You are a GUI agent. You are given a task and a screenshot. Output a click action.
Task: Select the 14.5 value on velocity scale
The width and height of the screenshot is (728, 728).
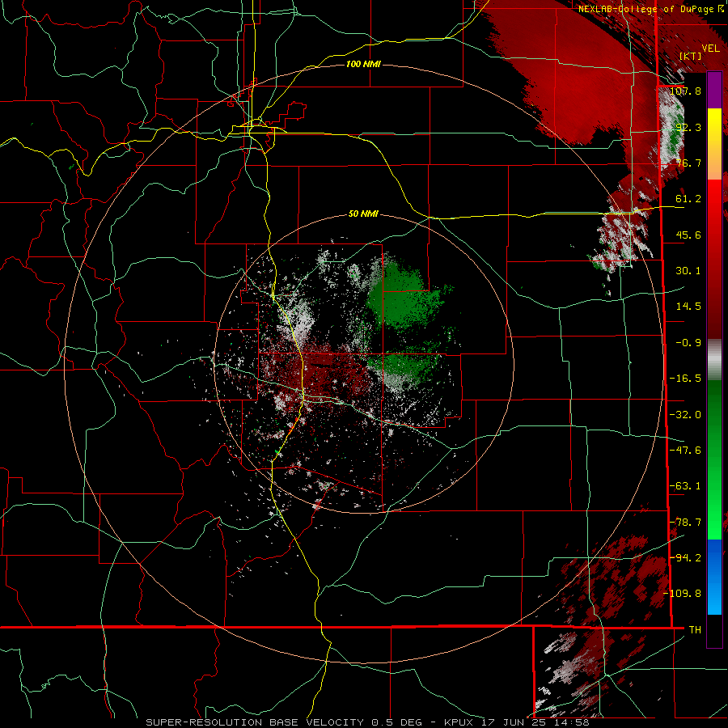coord(688,307)
